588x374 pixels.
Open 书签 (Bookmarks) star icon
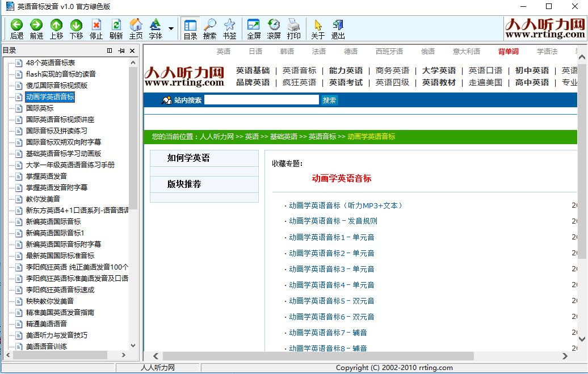click(229, 29)
